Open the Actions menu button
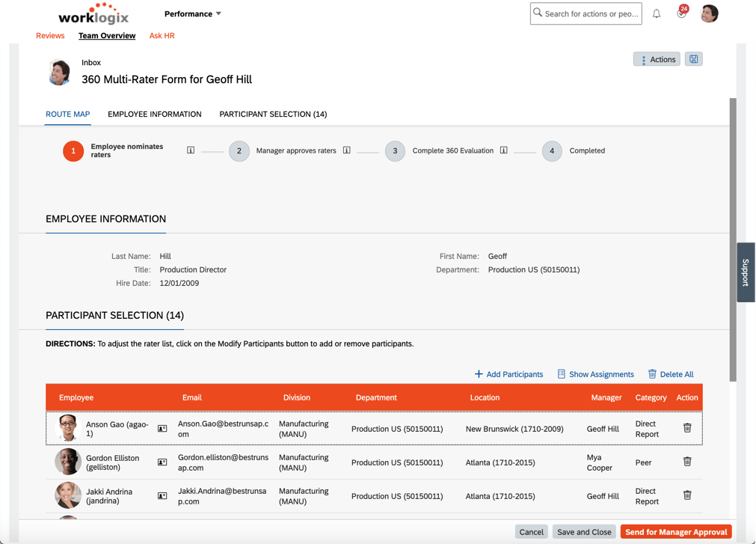The height and width of the screenshot is (544, 756). click(x=657, y=59)
